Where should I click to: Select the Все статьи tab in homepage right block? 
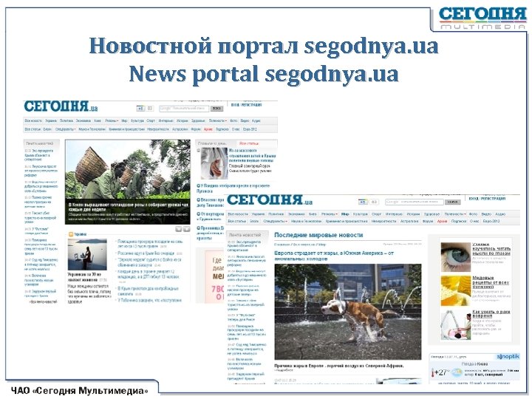(x=249, y=143)
